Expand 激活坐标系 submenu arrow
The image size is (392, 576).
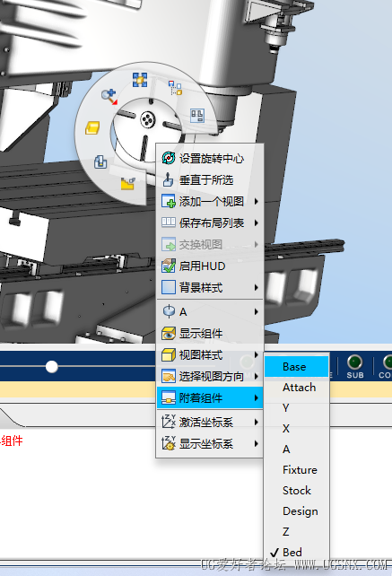[256, 423]
